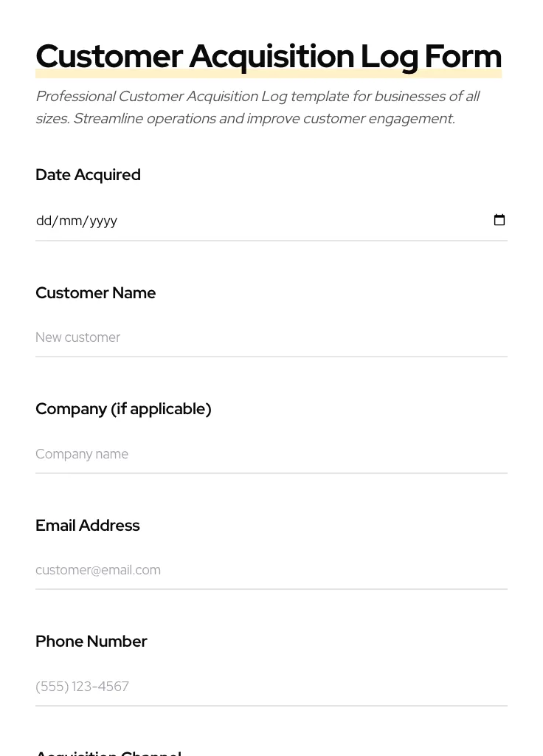Click the underline below the Email Address field

click(x=271, y=590)
